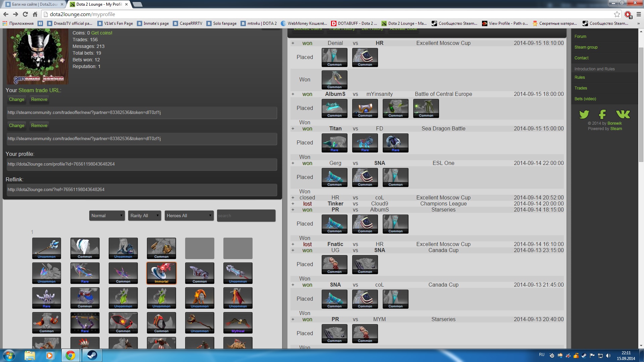This screenshot has width=644, height=362.
Task: Open the Facebook icon in sidebar
Action: pyautogui.click(x=602, y=114)
